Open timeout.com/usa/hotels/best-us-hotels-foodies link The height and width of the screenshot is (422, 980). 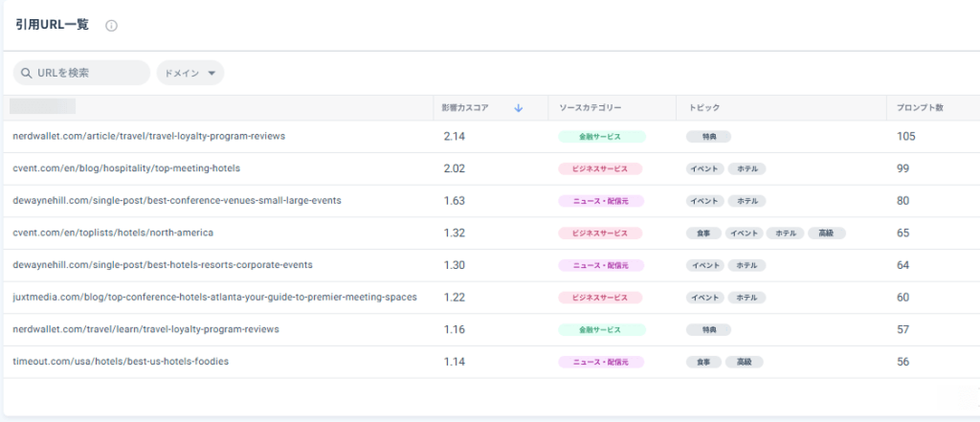point(121,362)
